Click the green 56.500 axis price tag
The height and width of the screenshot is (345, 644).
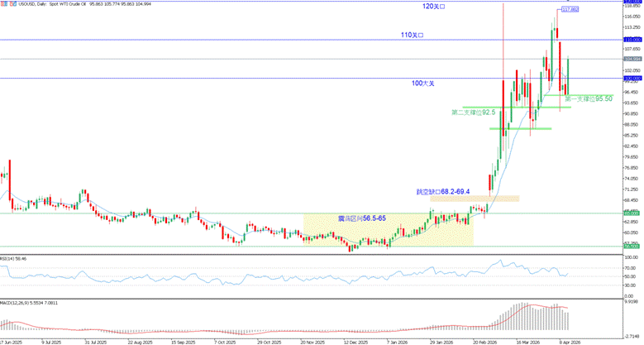(632, 247)
